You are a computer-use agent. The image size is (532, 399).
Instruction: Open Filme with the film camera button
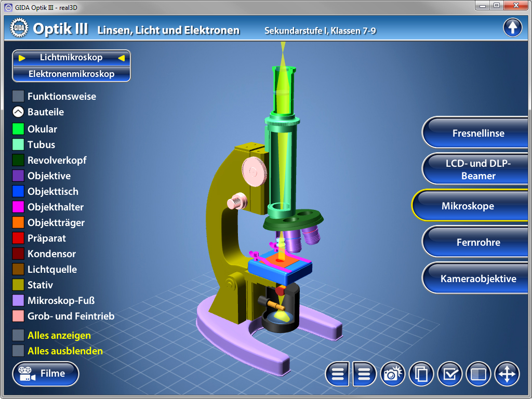46,374
